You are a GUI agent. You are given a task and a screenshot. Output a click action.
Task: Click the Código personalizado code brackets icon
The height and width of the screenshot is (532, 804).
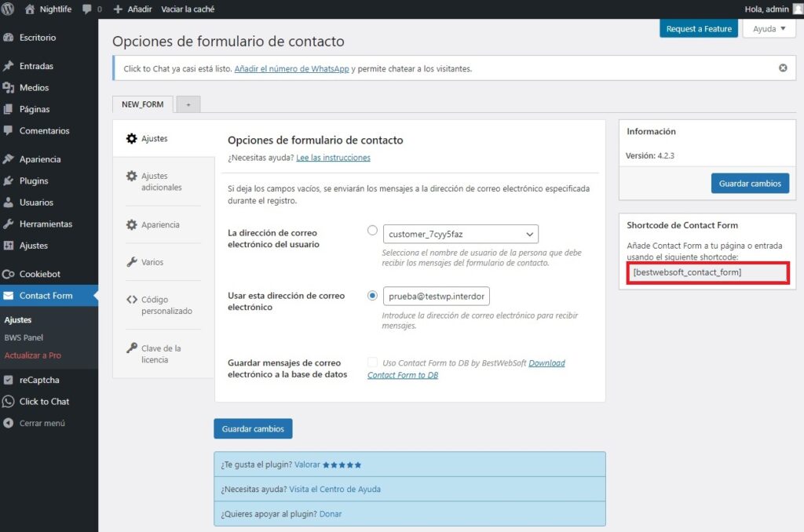[132, 299]
